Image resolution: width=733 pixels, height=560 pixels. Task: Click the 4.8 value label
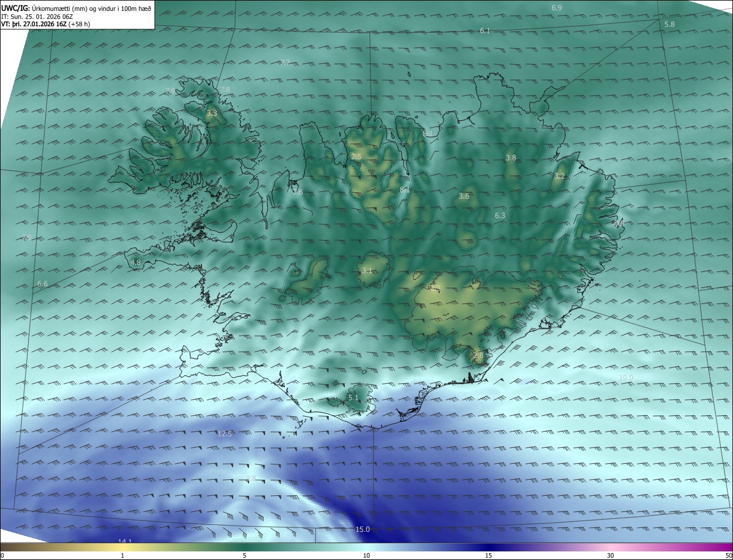pos(136,263)
